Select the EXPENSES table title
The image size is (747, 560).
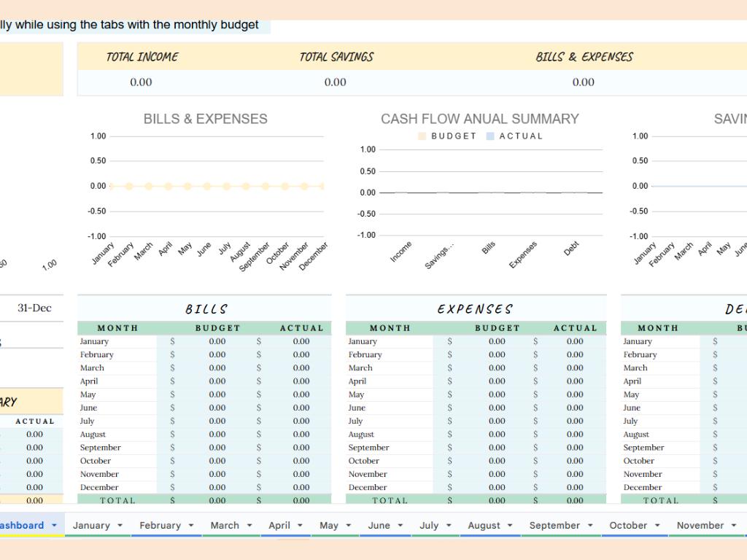coord(474,309)
